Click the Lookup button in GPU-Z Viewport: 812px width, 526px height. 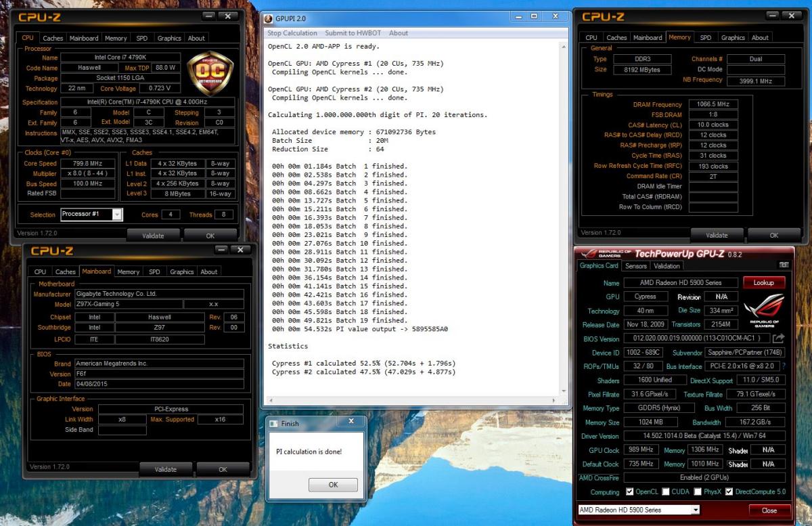tap(764, 282)
